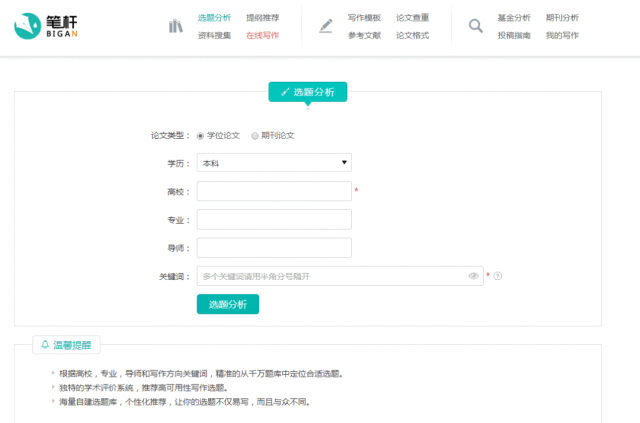Click the magnifier search icon in header
Image resolution: width=640 pixels, height=423 pixels.
coord(476,26)
